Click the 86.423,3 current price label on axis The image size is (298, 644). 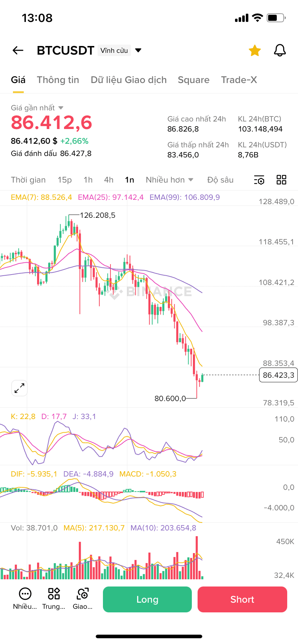pyautogui.click(x=278, y=375)
